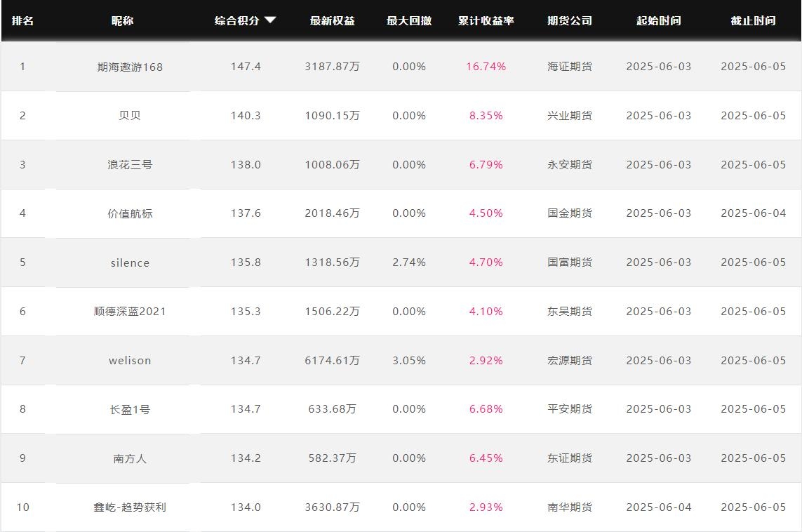802x532 pixels.
Task: Click the score 140.3
Action: [x=246, y=116]
